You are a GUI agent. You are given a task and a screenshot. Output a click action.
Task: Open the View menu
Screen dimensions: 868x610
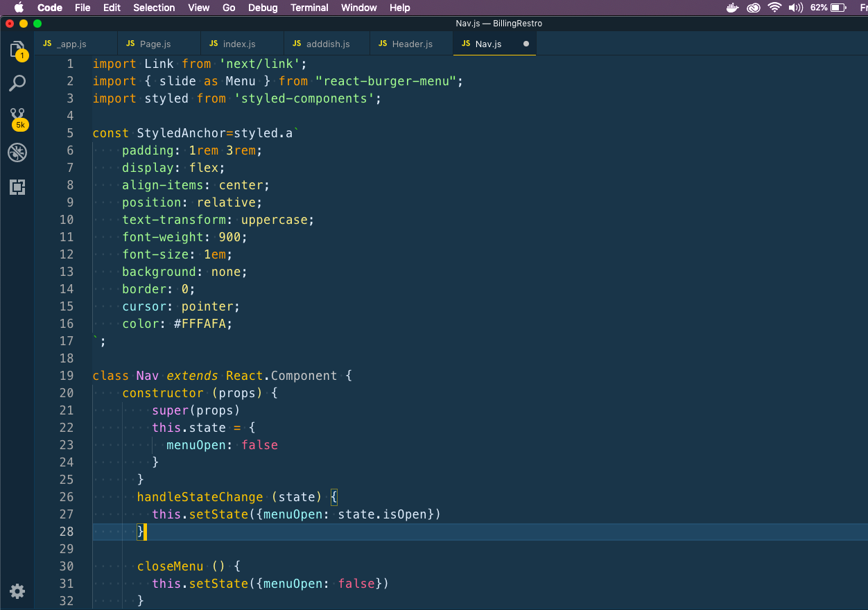[x=199, y=8]
